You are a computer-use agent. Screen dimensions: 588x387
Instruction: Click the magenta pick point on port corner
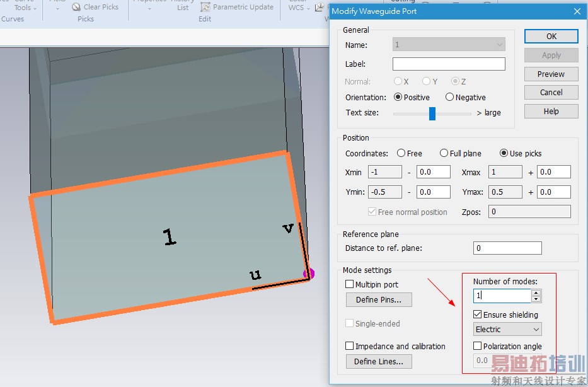pyautogui.click(x=309, y=274)
